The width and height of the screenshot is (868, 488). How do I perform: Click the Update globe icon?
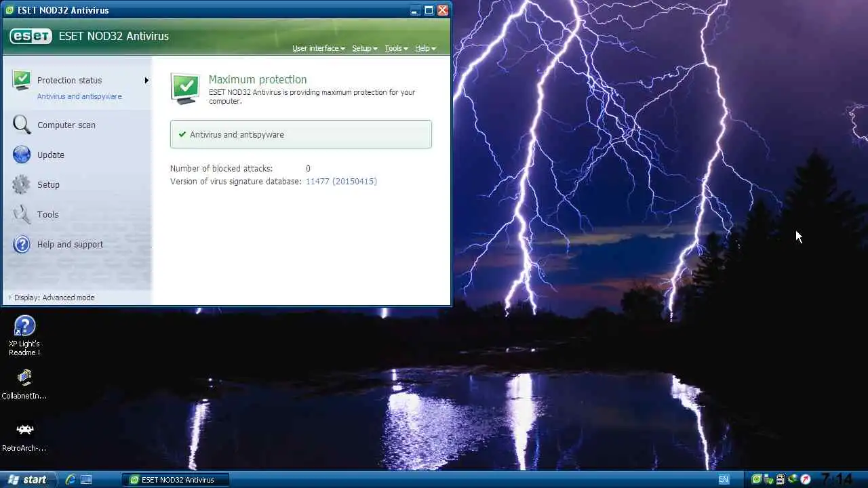coord(22,155)
